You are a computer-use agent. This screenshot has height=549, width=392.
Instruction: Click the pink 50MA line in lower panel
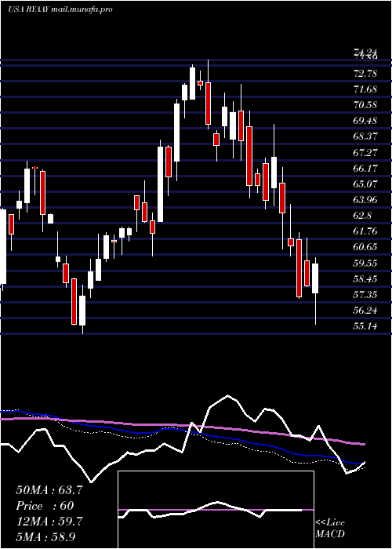(x=182, y=425)
